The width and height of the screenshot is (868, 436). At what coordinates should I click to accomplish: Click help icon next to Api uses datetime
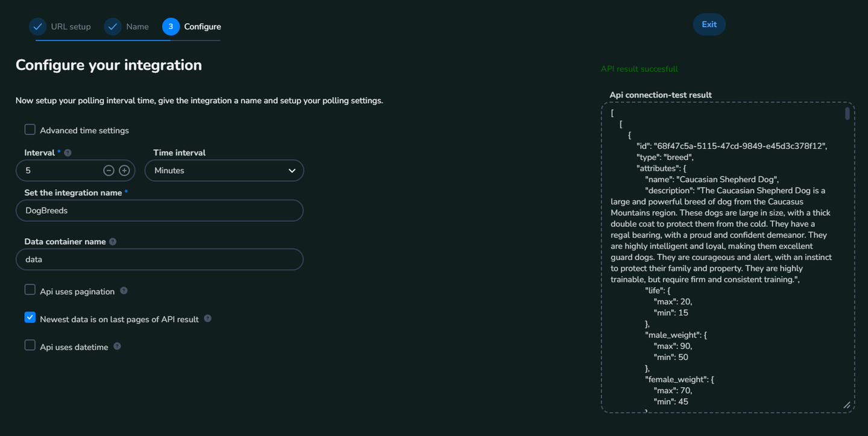click(x=117, y=346)
